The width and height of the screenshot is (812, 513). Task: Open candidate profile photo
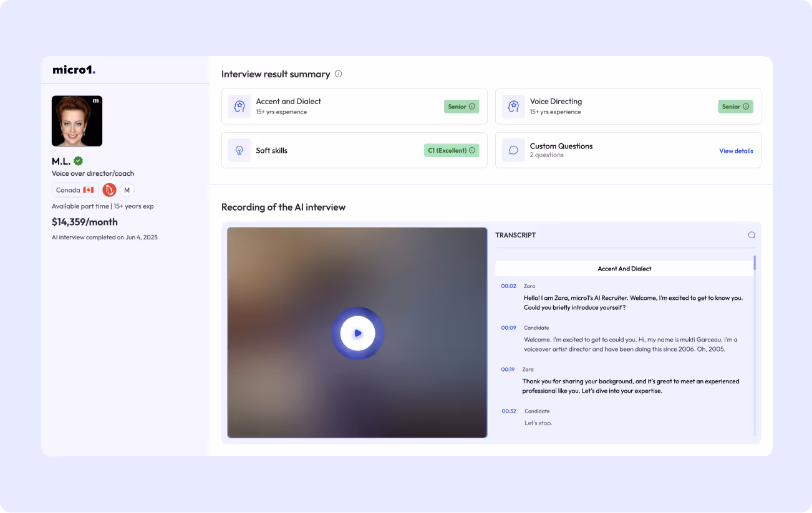(x=77, y=121)
